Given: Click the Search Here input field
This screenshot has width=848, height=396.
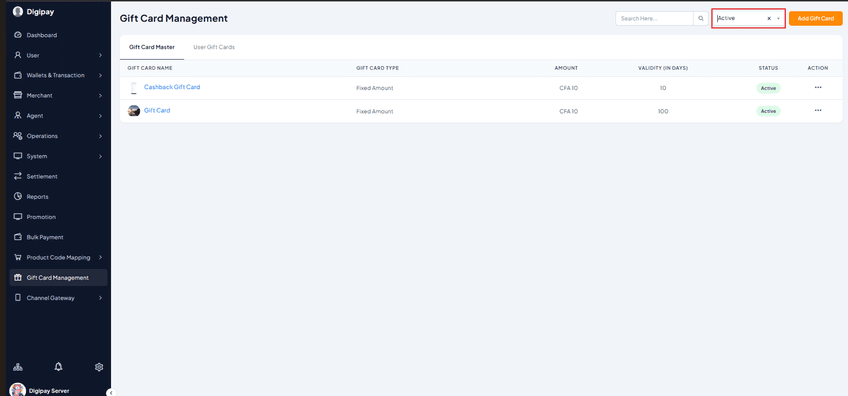Looking at the screenshot, I should pos(654,18).
